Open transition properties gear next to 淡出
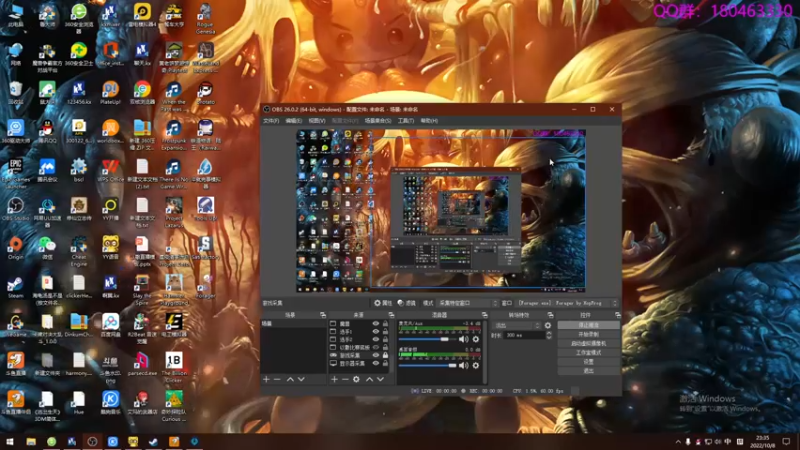The width and height of the screenshot is (800, 450). [548, 326]
